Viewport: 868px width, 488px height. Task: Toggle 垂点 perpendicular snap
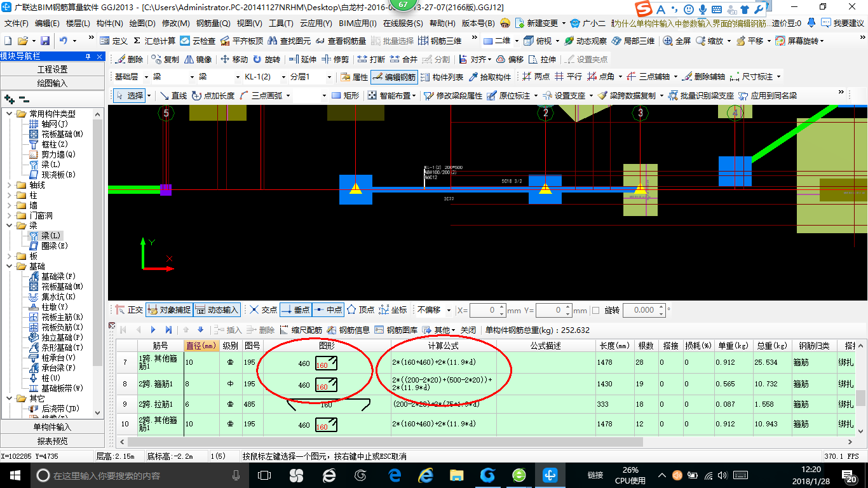295,310
